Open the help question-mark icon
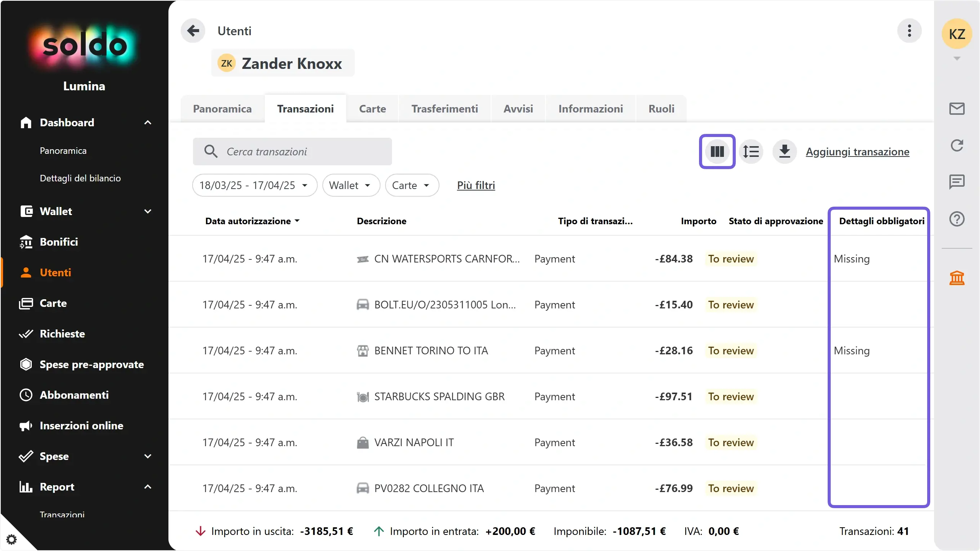 pyautogui.click(x=957, y=219)
